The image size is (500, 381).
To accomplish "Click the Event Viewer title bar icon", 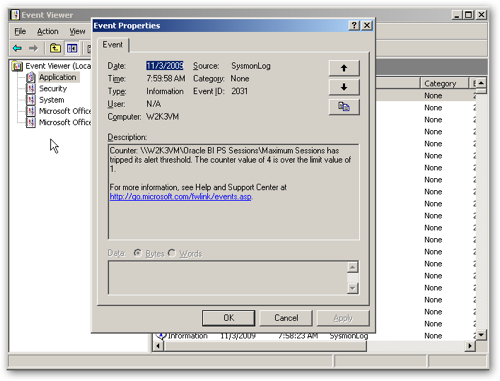I will (x=15, y=15).
